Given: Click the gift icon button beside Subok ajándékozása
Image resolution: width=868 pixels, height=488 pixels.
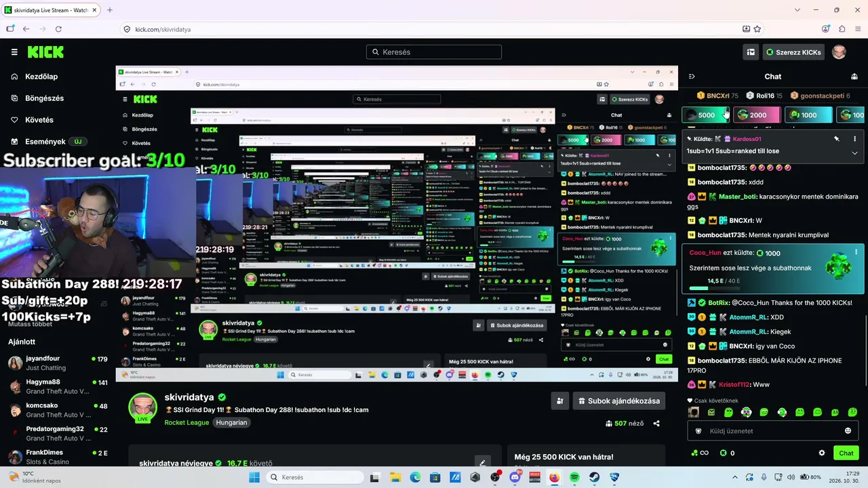Looking at the screenshot, I should coord(559,401).
